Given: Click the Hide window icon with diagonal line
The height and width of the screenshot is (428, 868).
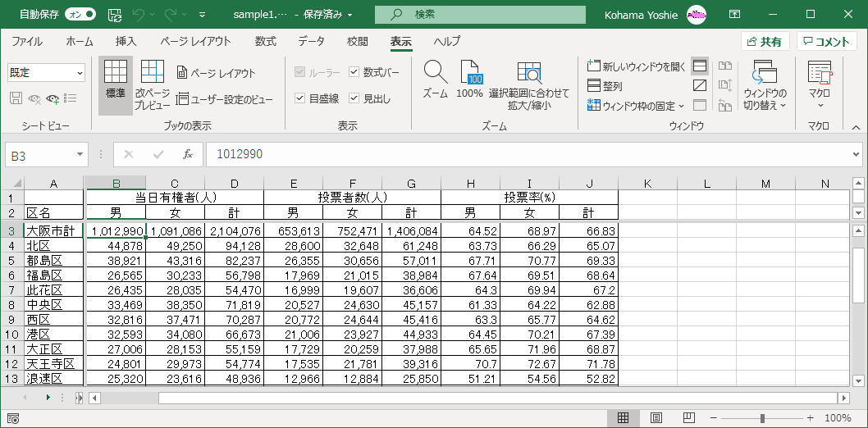Looking at the screenshot, I should point(700,86).
